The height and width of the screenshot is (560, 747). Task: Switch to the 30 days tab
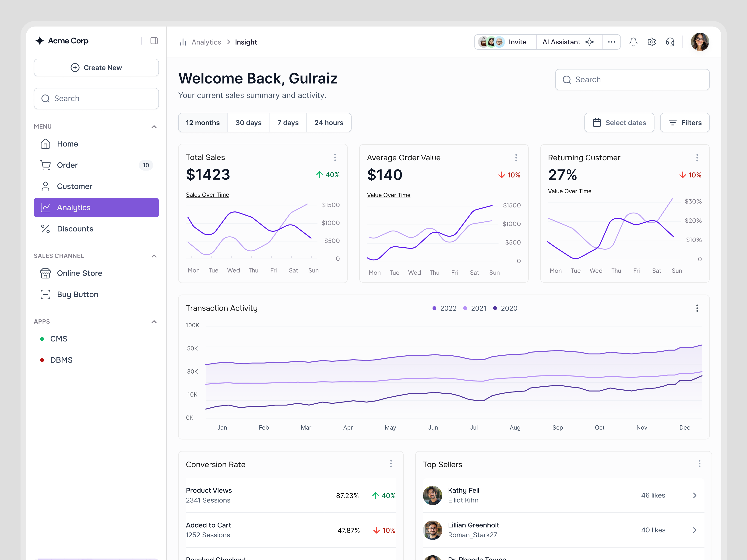(x=248, y=122)
